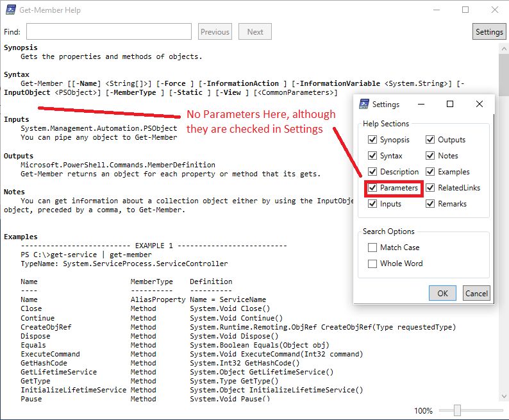
Task: Uncheck the RelatedLinks checkbox
Action: pyautogui.click(x=430, y=188)
